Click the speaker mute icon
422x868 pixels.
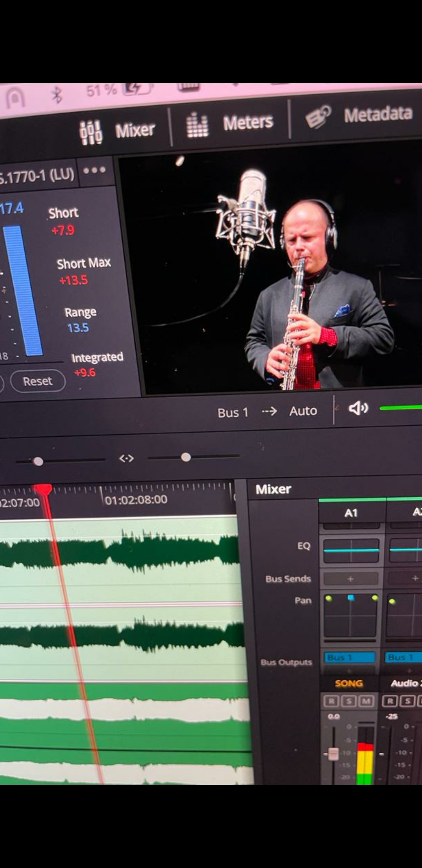point(358,408)
